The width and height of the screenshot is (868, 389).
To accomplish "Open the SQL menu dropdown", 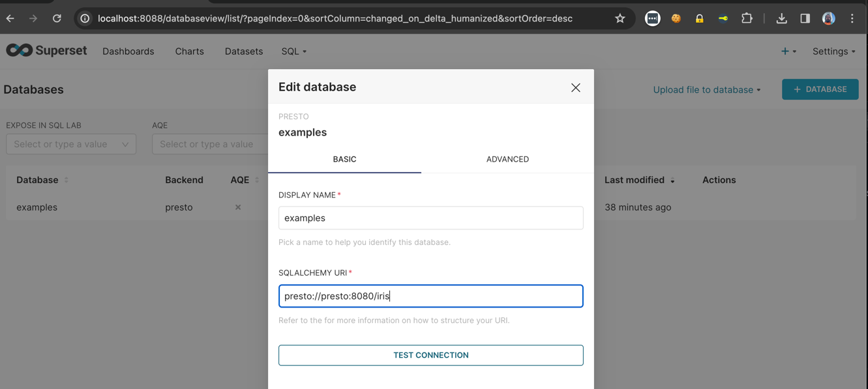I will 293,51.
